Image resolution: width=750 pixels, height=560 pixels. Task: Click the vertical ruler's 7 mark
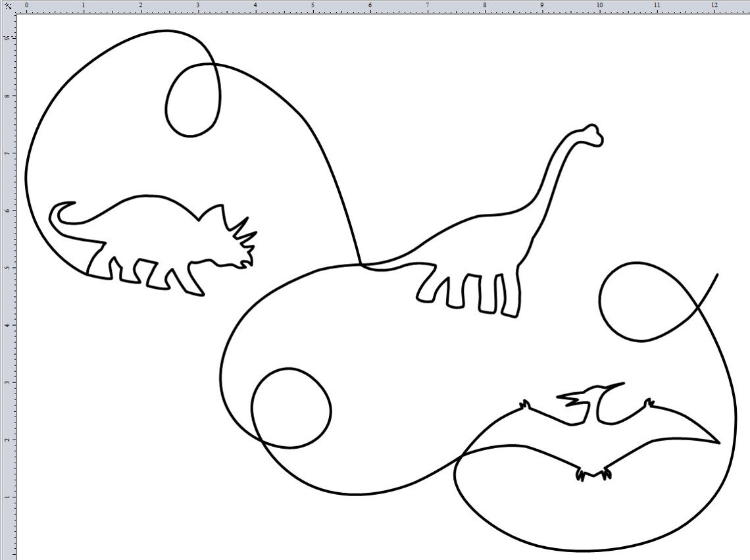click(x=7, y=153)
